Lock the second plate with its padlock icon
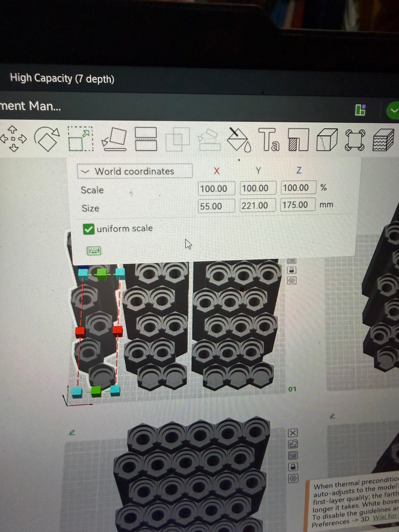Image resolution: width=399 pixels, height=532 pixels. (293, 467)
